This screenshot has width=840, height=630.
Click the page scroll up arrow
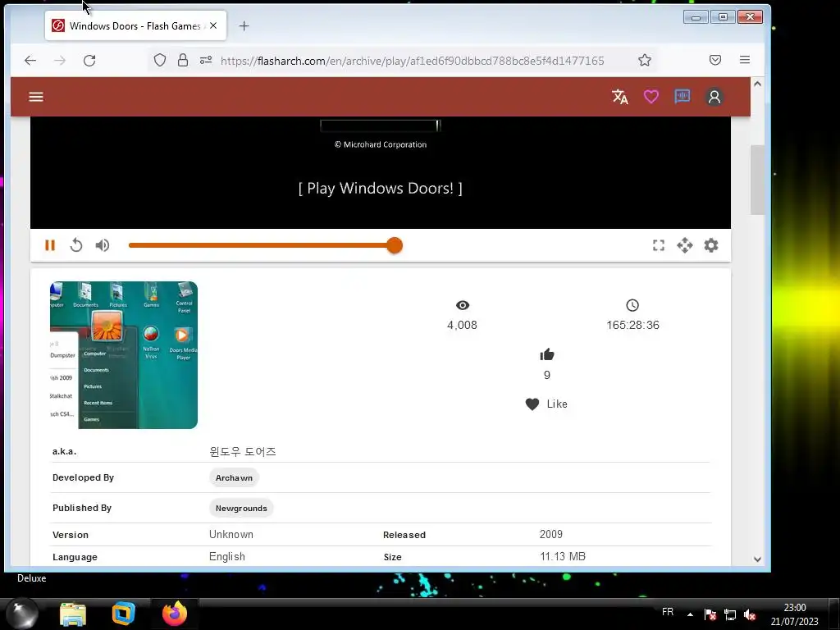click(757, 84)
